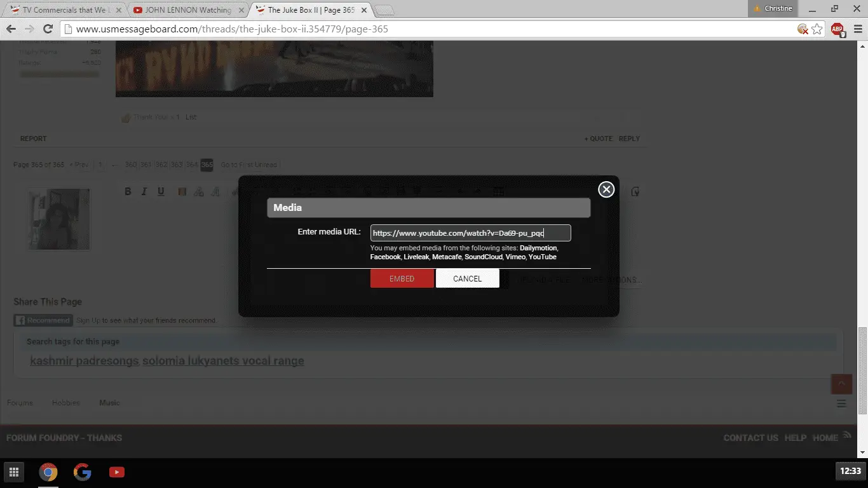Open the Christine profile button
868x488 pixels.
click(x=772, y=8)
